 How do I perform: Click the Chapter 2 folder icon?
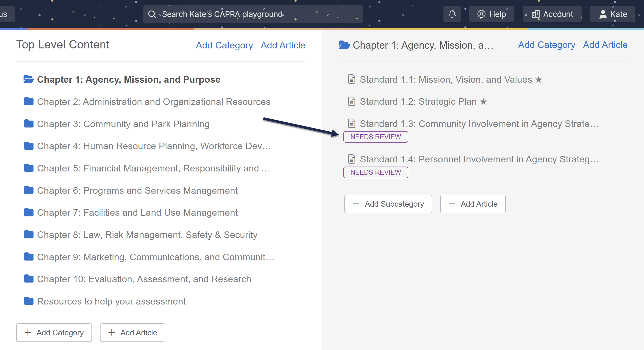pos(29,102)
